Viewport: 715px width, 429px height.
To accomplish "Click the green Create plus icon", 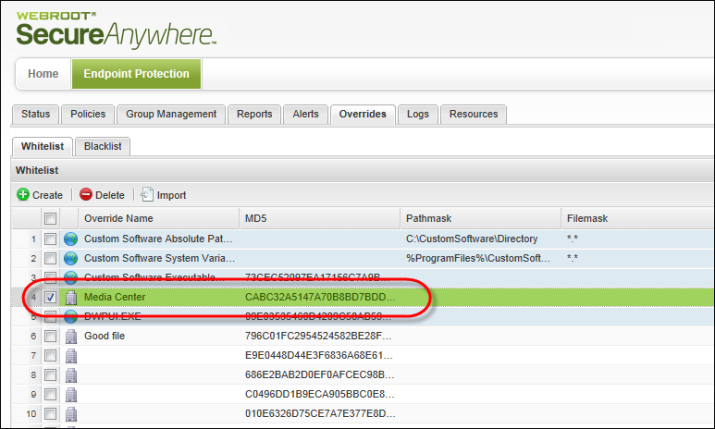I will [23, 195].
